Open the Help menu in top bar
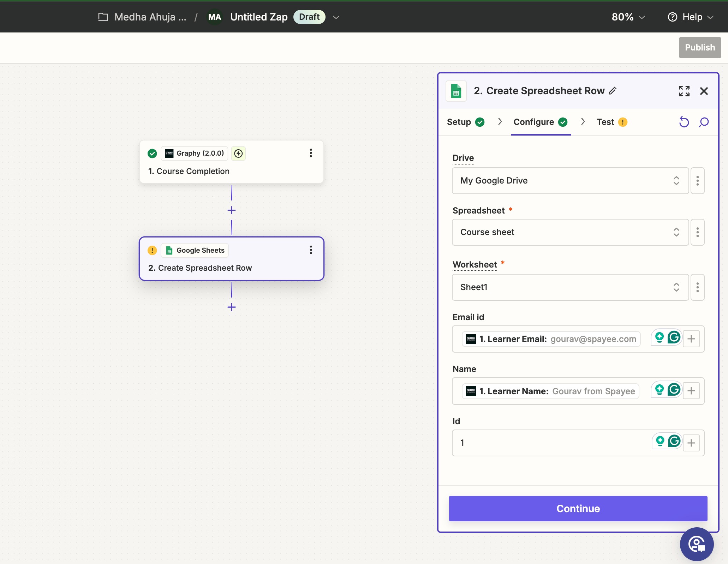Viewport: 728px width, 564px height. (691, 17)
